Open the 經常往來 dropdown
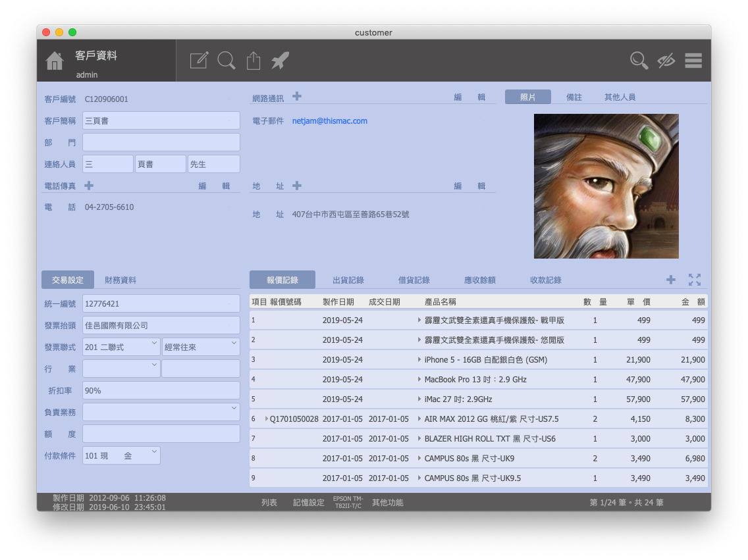Viewport: 748px width, 560px height. pos(201,347)
